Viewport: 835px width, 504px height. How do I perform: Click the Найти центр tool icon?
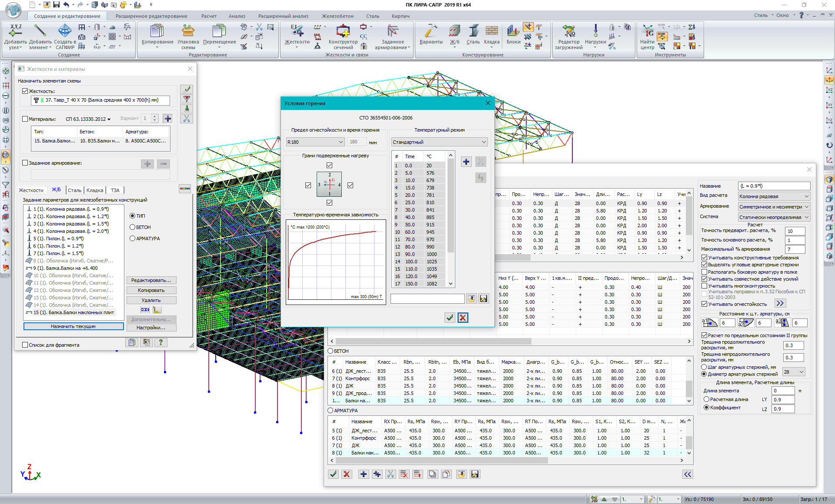[647, 31]
